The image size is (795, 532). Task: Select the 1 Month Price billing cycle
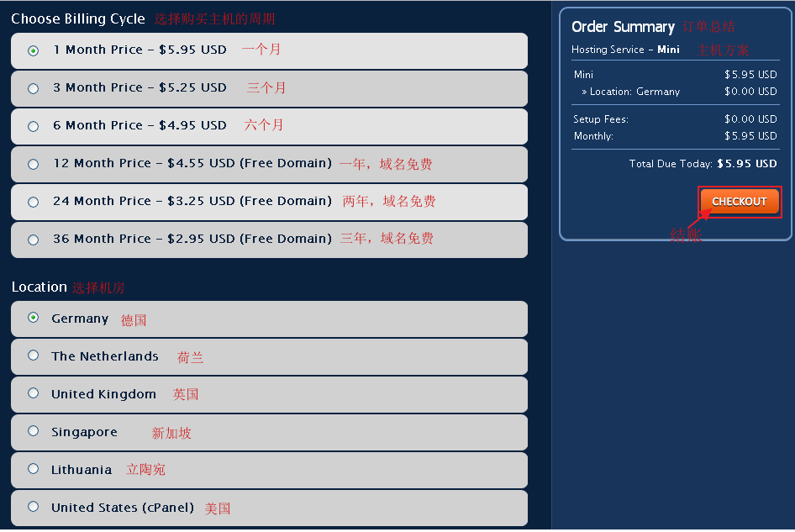[34, 50]
